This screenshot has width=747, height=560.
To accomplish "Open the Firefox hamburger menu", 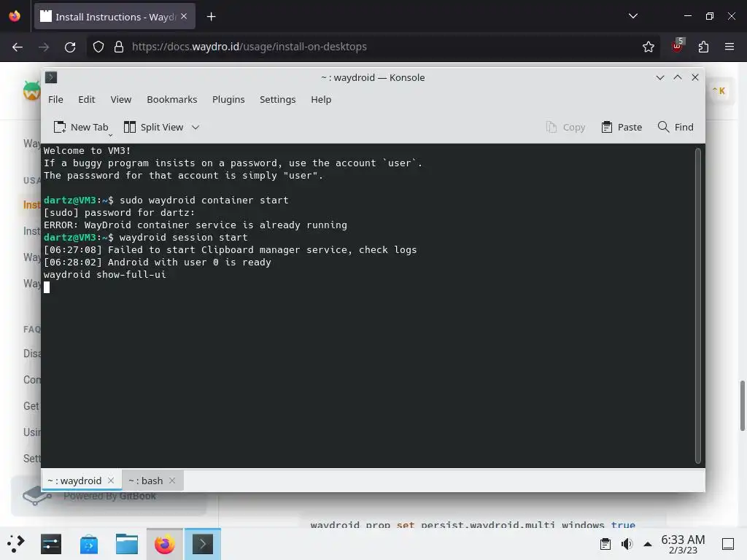I will pyautogui.click(x=729, y=47).
